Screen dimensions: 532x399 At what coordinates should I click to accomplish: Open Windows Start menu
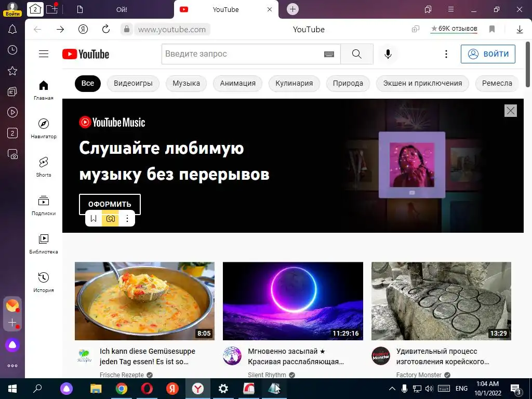(12, 389)
